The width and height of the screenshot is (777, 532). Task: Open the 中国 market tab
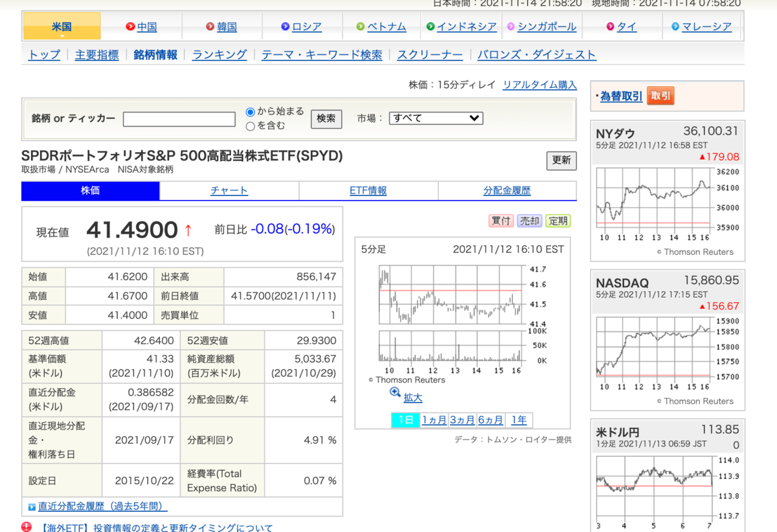click(147, 27)
